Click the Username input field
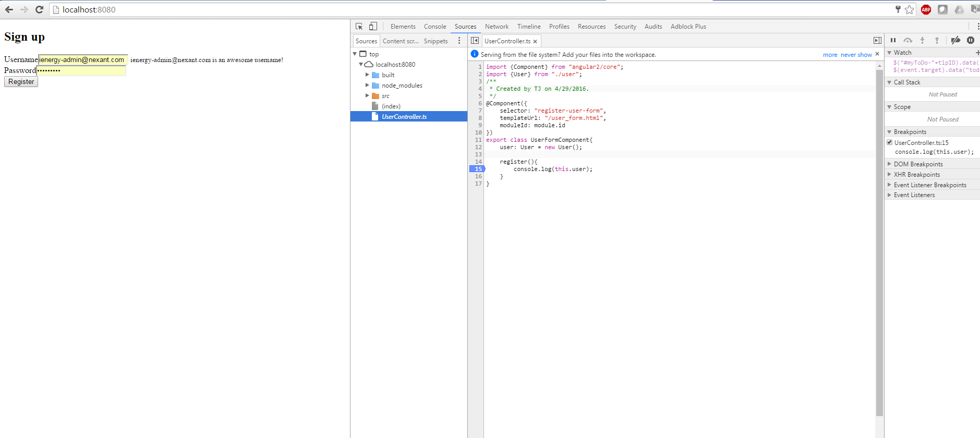This screenshot has width=980, height=438. click(82, 60)
